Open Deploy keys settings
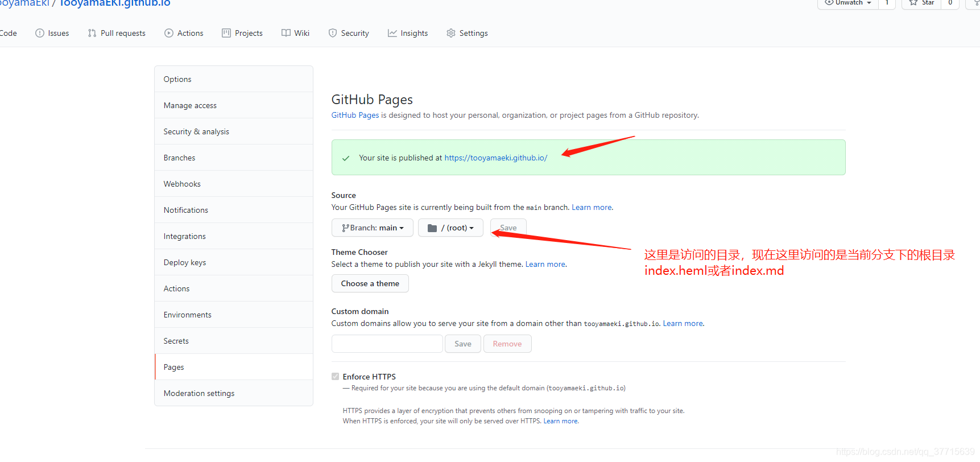Screen dimensions: 980x462 [234, 262]
